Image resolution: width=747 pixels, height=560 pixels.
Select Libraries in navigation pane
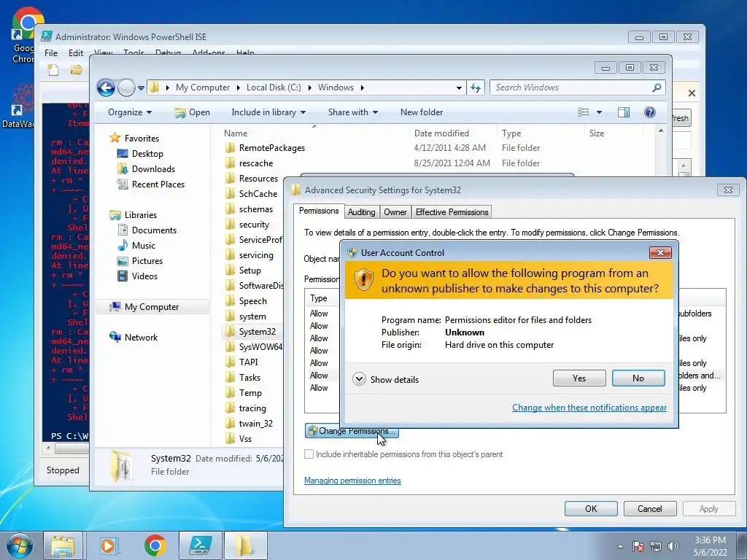140,215
